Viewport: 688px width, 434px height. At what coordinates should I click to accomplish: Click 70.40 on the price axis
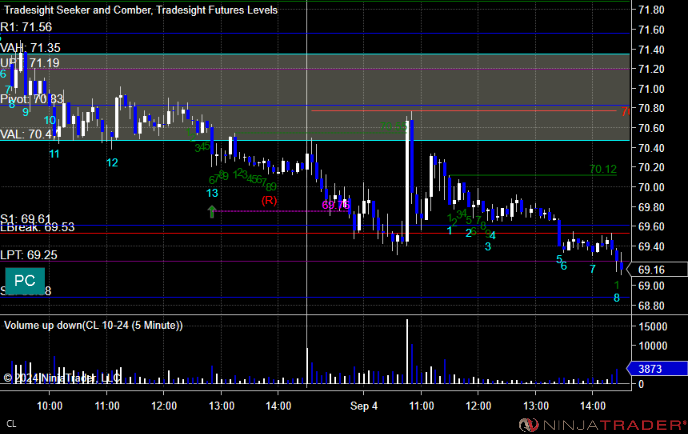tap(652, 148)
